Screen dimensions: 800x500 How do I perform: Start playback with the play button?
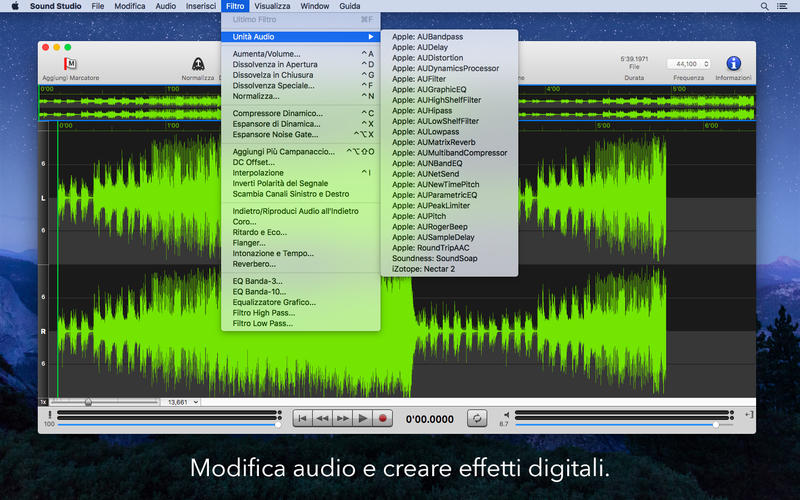click(x=362, y=418)
